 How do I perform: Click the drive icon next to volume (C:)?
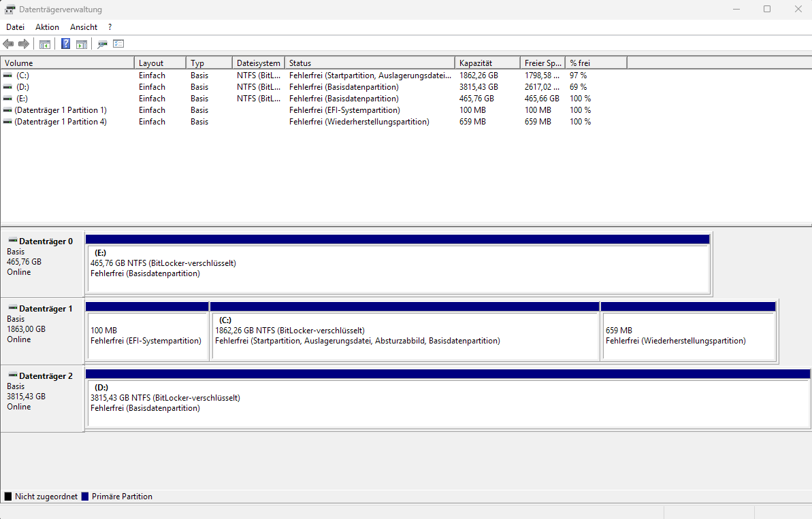(x=7, y=75)
